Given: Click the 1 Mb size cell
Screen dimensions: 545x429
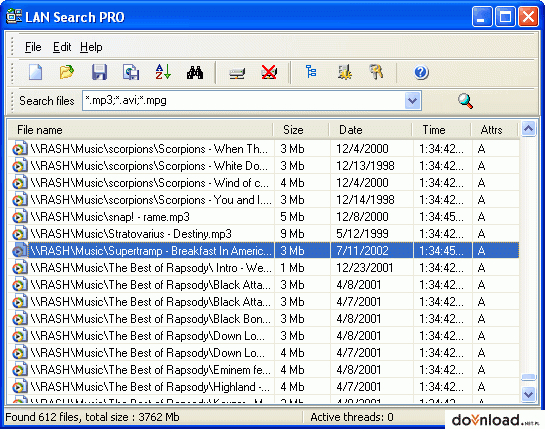Looking at the screenshot, I should (292, 268).
